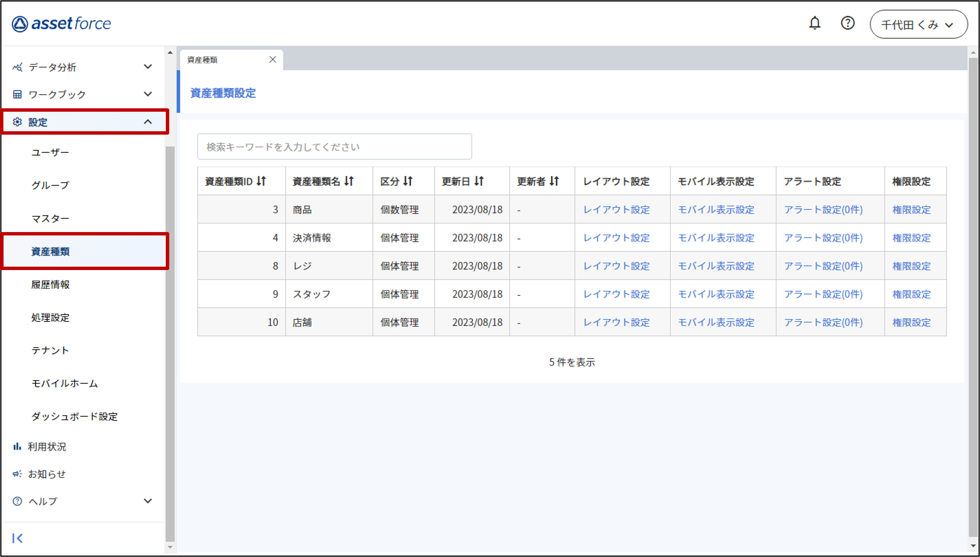Image resolution: width=980 pixels, height=557 pixels.
Task: Open the 千代田くみ user dropdown
Action: click(918, 24)
